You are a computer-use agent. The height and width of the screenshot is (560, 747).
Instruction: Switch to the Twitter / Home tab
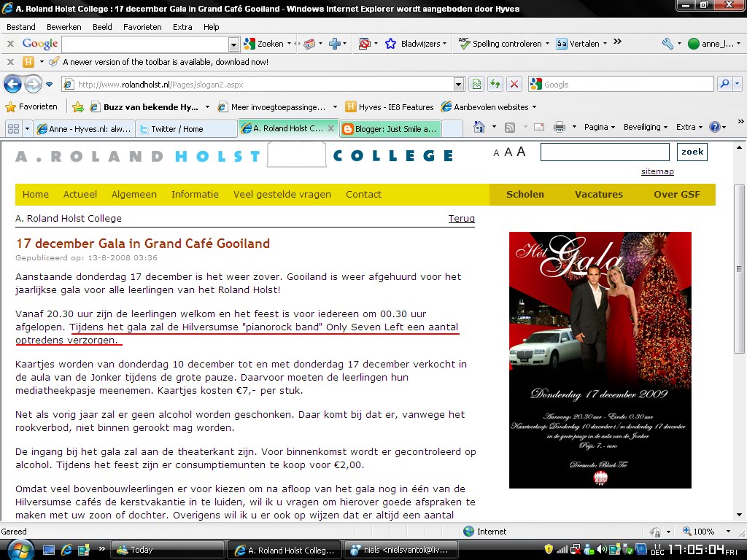tap(186, 129)
